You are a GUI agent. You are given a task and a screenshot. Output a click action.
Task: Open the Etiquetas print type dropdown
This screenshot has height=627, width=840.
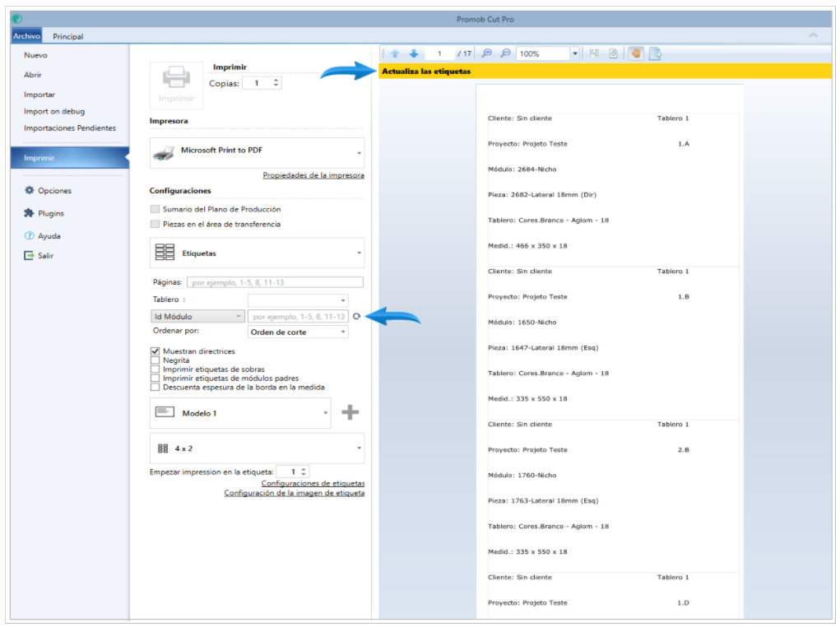click(258, 253)
